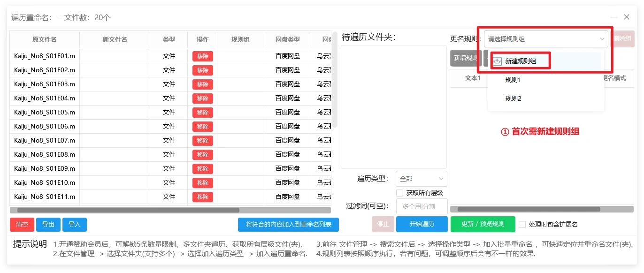Expand the 请选择规则组 combo box
The height and width of the screenshot is (273, 644).
coord(544,39)
